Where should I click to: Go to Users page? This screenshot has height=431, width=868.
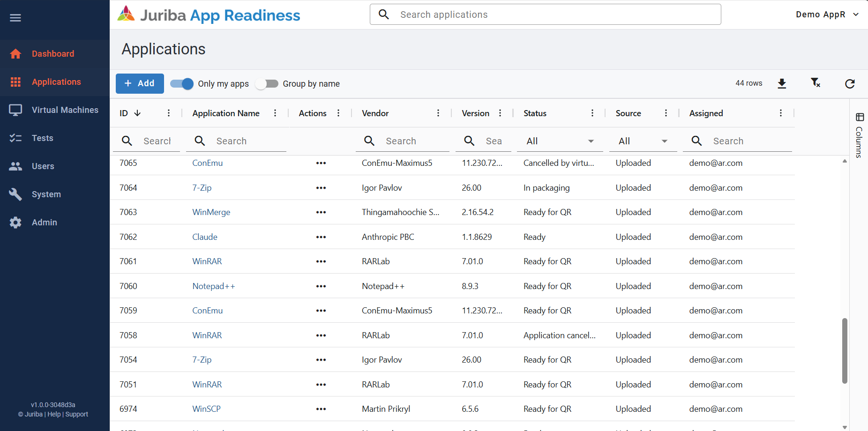point(55,166)
